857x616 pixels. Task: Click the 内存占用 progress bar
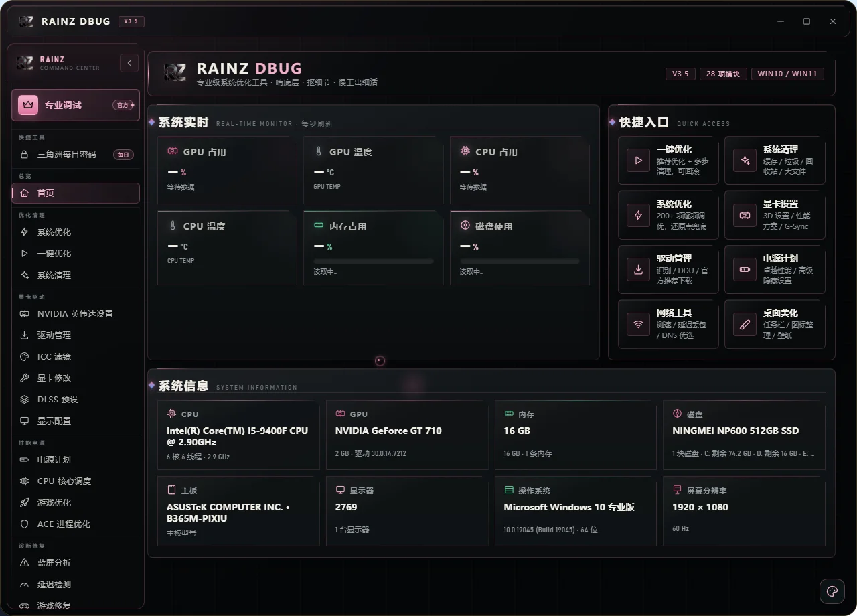373,261
